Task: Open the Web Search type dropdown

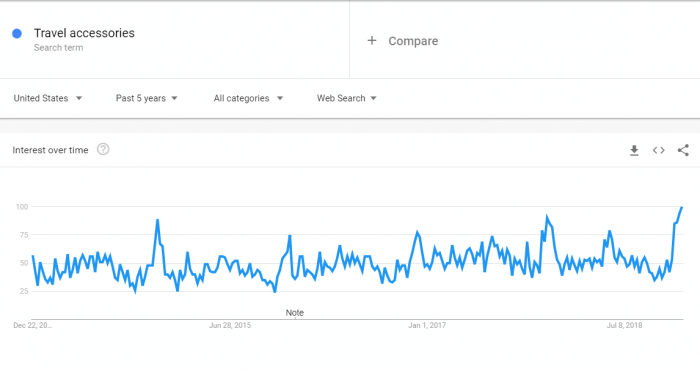Action: pos(347,98)
